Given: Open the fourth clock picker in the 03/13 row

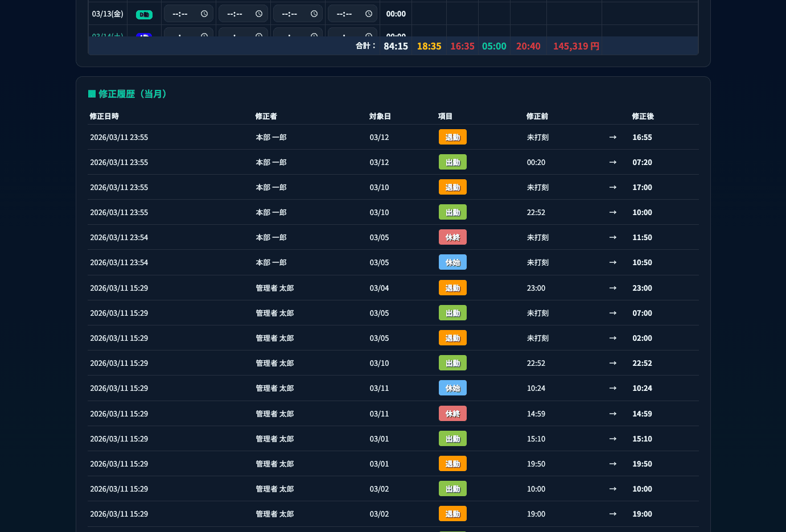Looking at the screenshot, I should click(369, 14).
